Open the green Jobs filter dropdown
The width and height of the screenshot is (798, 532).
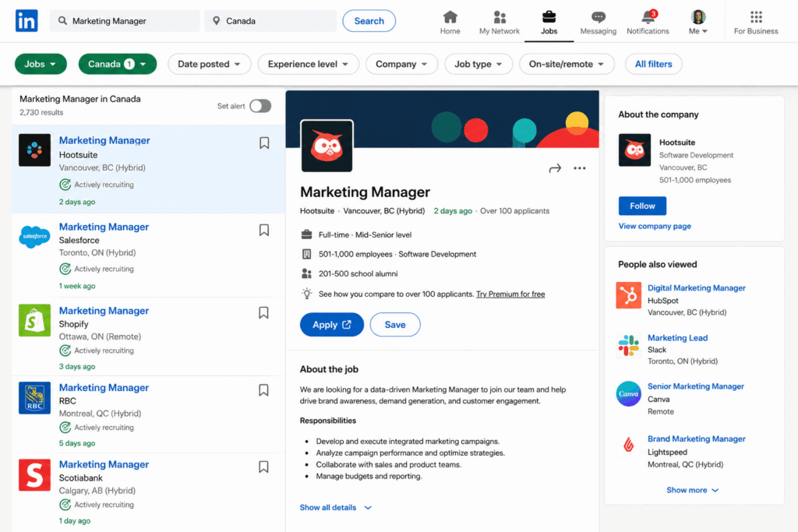click(x=41, y=64)
